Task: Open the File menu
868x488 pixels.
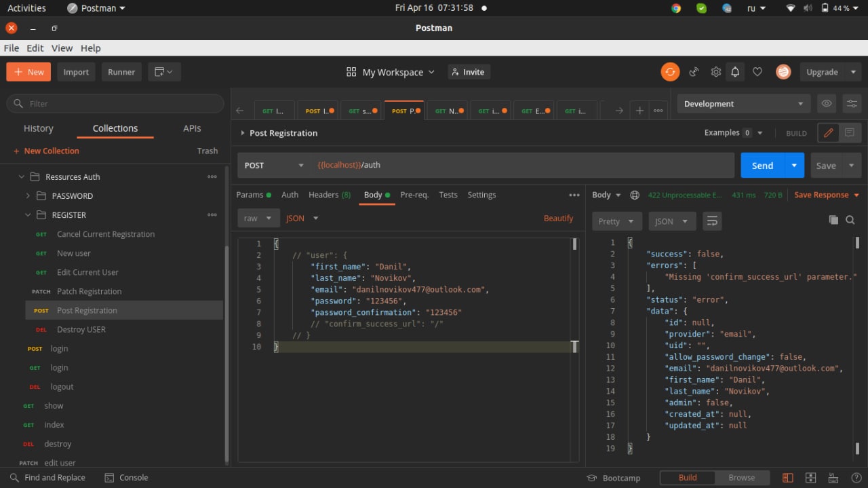Action: (12, 48)
